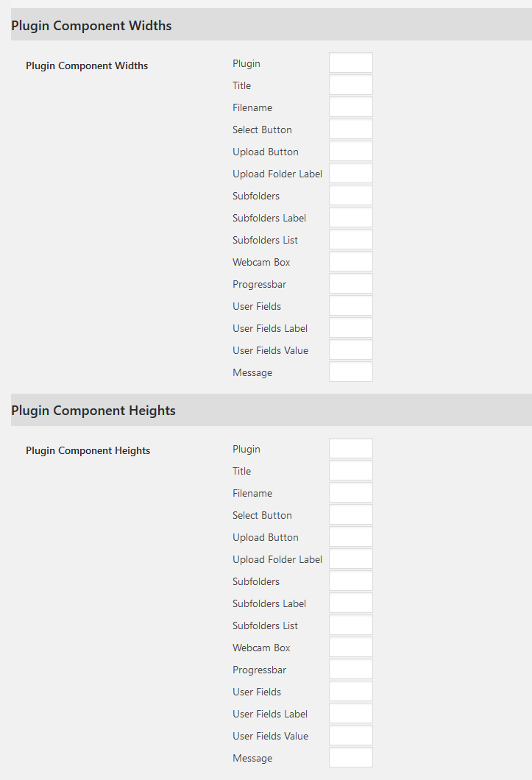Screen dimensions: 532x780
Task: Select User Fields Label height input
Action: tap(351, 713)
